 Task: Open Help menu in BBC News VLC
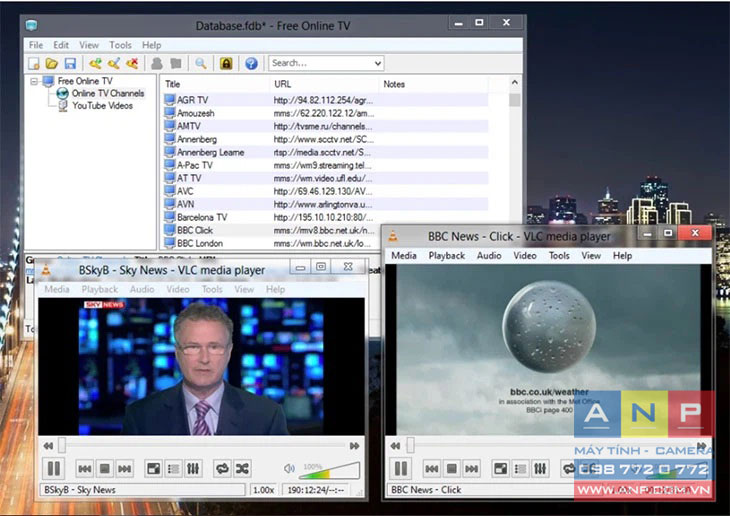tap(622, 256)
